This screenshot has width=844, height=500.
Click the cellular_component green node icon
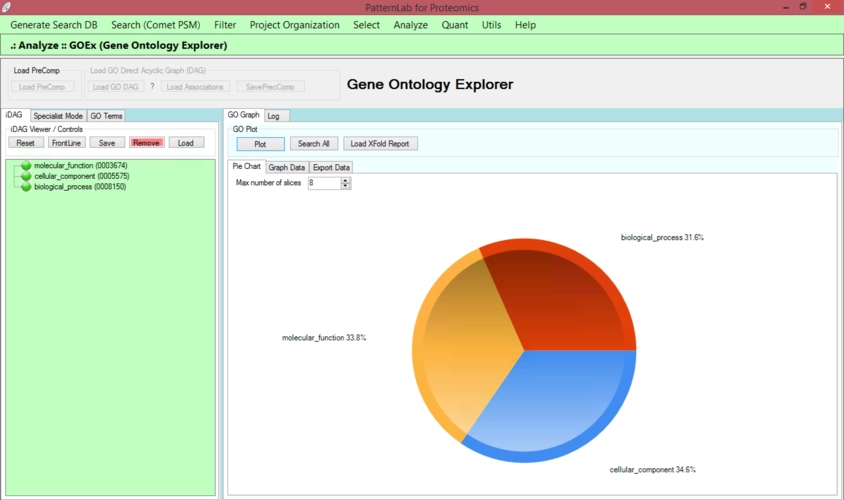(x=26, y=176)
